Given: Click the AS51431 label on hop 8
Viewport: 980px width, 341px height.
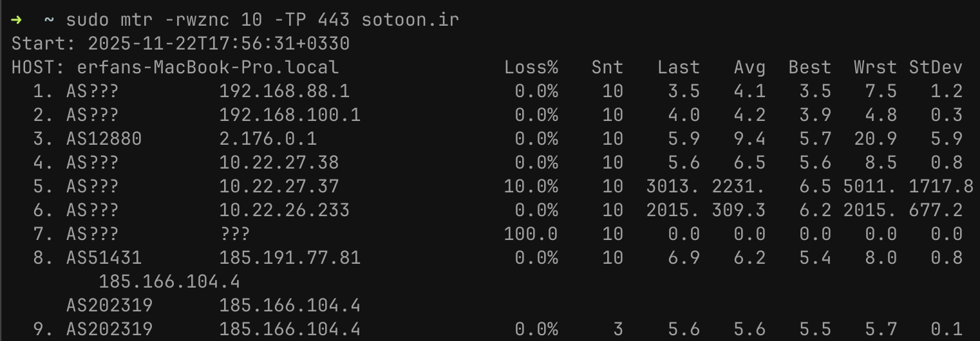Looking at the screenshot, I should point(104,258).
